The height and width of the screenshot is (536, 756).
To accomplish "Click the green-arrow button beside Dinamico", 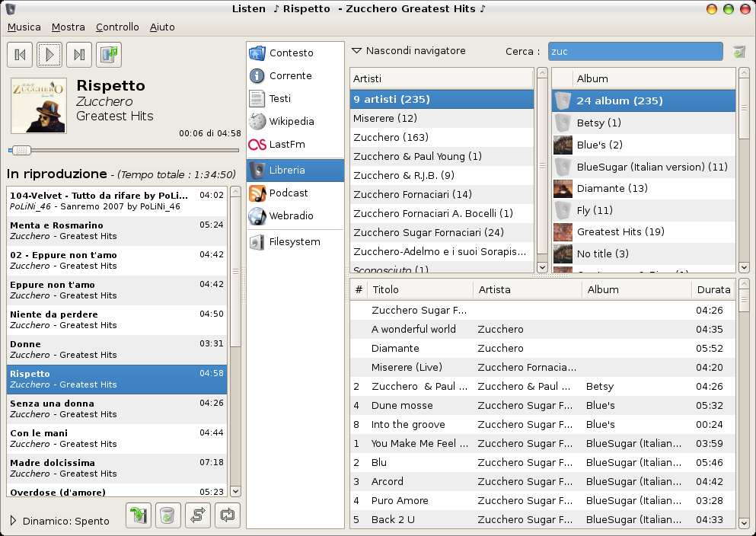I will [139, 515].
